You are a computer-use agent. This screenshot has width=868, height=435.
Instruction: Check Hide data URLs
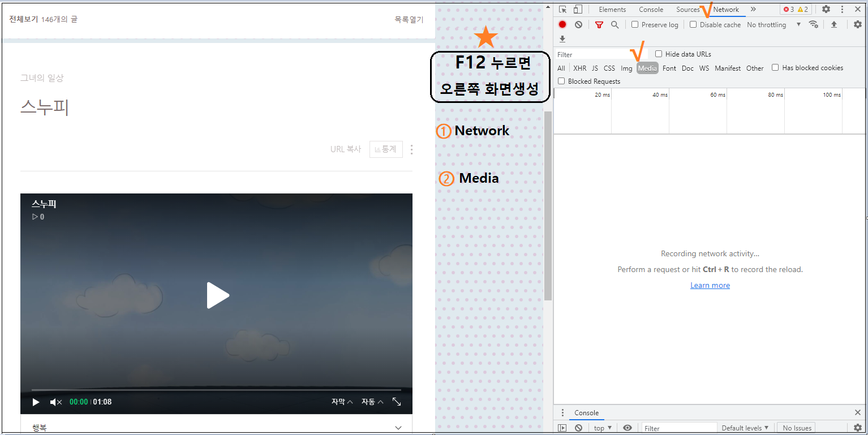coord(659,54)
